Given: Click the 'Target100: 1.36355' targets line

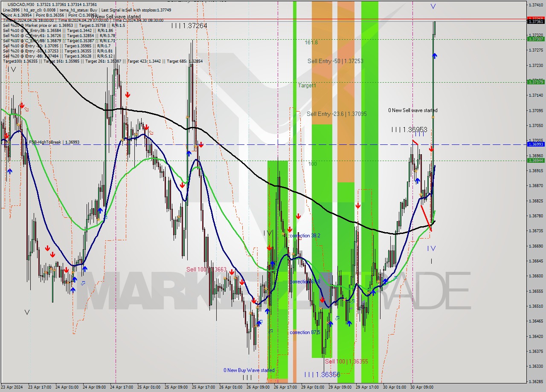Looking at the screenshot, I should [102, 61].
